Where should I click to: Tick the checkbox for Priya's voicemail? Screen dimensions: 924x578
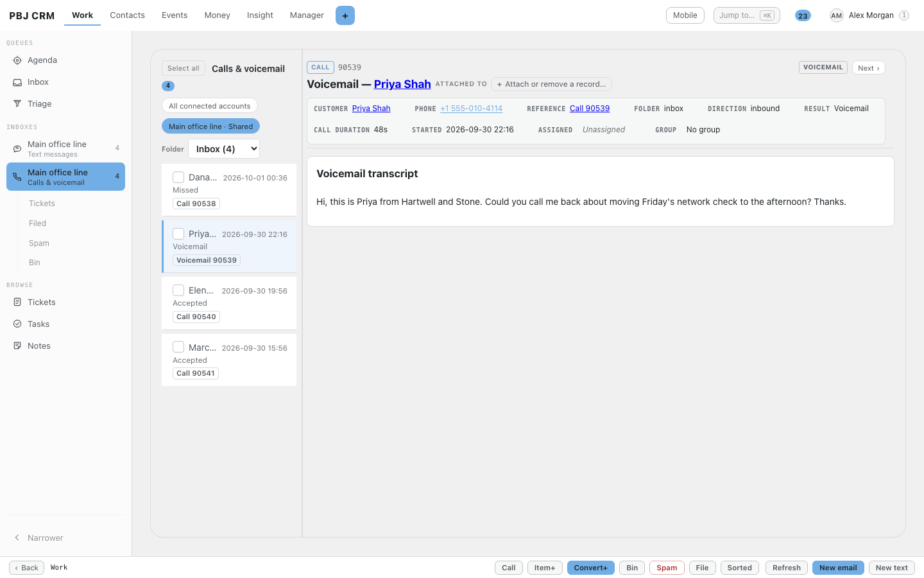click(178, 234)
